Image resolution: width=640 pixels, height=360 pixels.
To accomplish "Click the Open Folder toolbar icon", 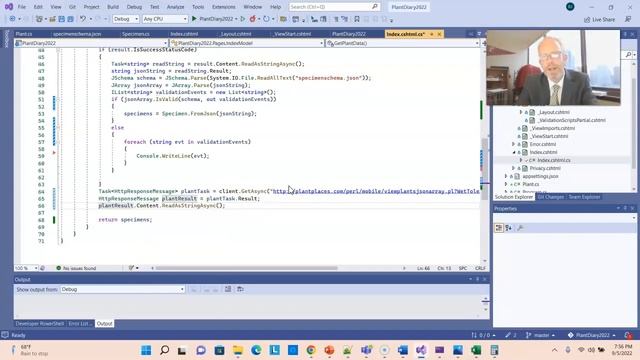I will tap(52, 19).
